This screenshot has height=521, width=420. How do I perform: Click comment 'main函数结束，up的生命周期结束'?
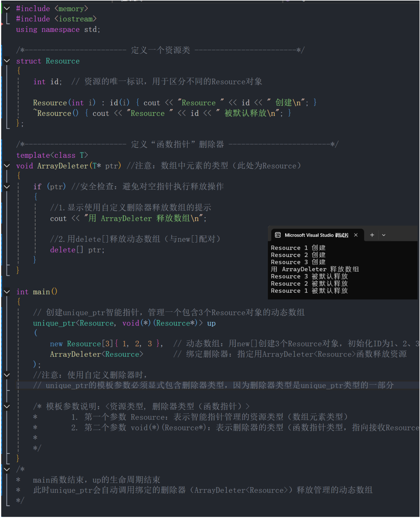click(x=96, y=480)
